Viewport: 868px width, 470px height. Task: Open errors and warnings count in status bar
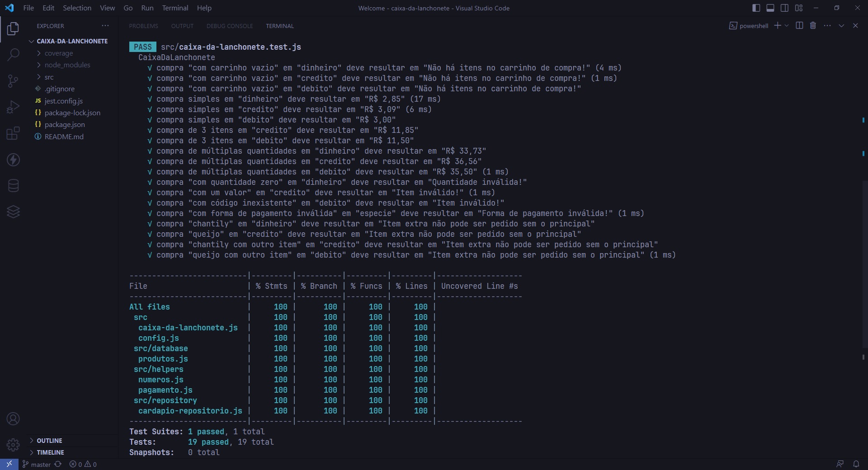click(x=83, y=464)
